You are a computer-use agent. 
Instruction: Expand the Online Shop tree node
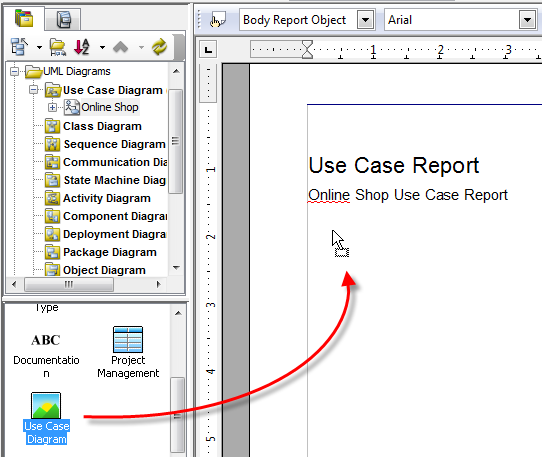(52, 108)
